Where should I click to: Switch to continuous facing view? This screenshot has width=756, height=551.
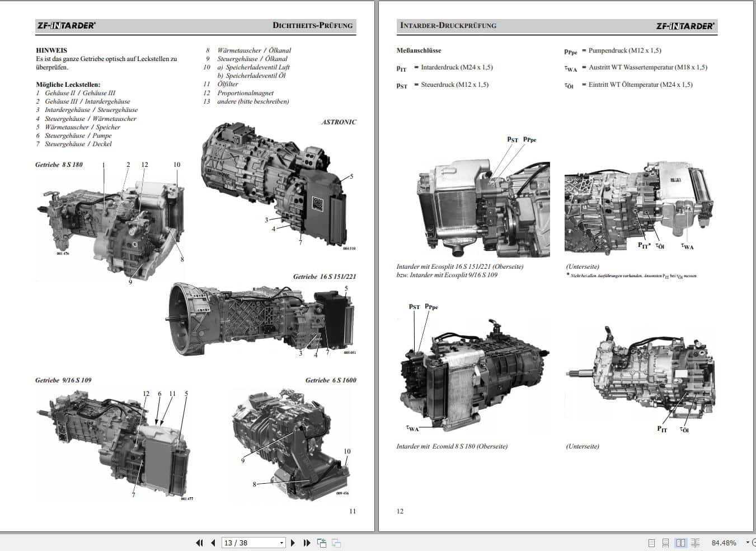point(695,543)
